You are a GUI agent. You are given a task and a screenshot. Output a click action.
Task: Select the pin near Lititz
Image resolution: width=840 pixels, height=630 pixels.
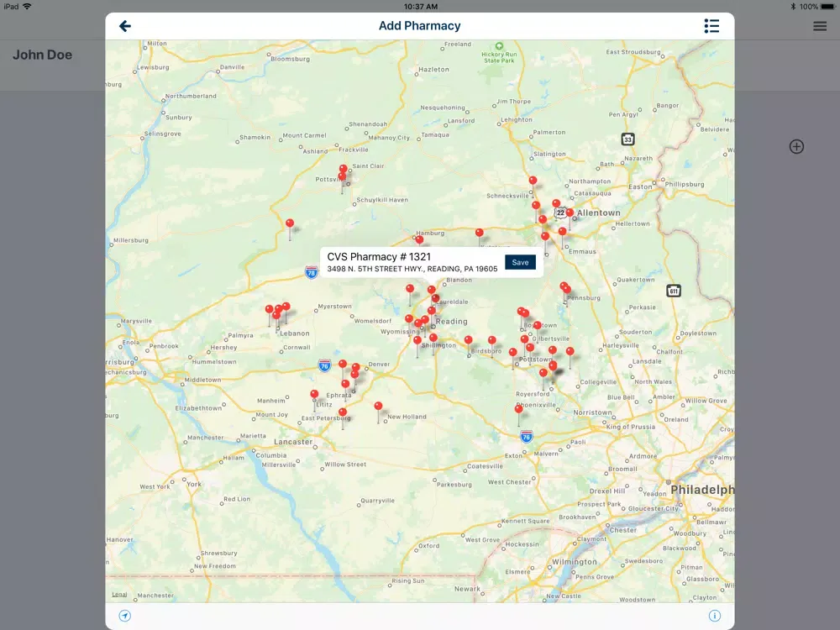314,394
